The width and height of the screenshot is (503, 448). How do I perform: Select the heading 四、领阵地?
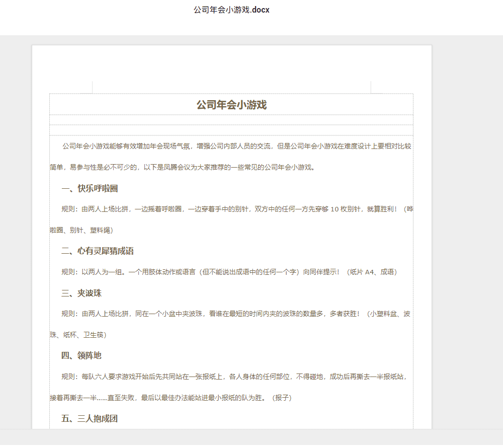pos(81,355)
